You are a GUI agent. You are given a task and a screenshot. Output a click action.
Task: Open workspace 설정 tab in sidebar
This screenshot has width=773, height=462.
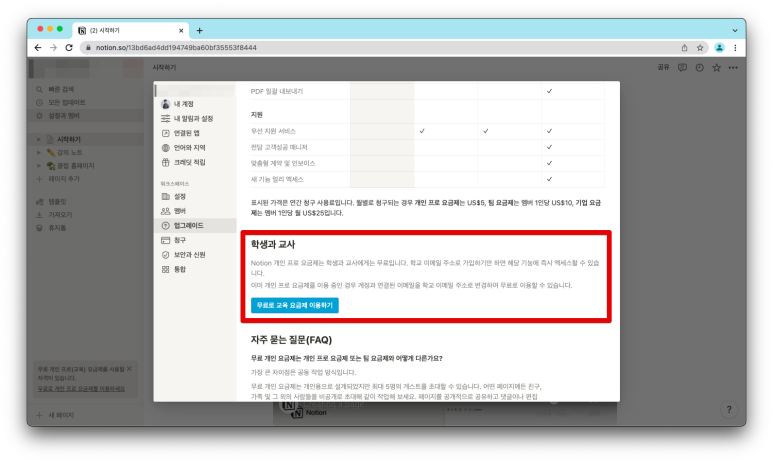(x=180, y=197)
